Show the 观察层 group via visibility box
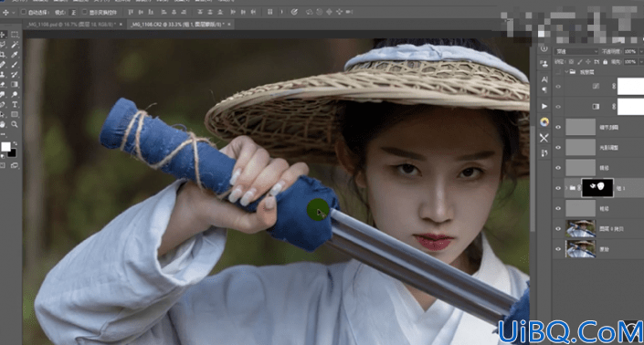The height and width of the screenshot is (345, 644). click(x=558, y=72)
